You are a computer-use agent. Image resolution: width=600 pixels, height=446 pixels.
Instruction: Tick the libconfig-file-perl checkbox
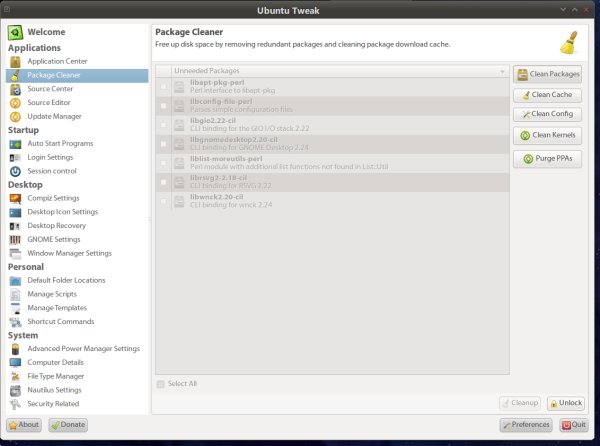coord(164,106)
